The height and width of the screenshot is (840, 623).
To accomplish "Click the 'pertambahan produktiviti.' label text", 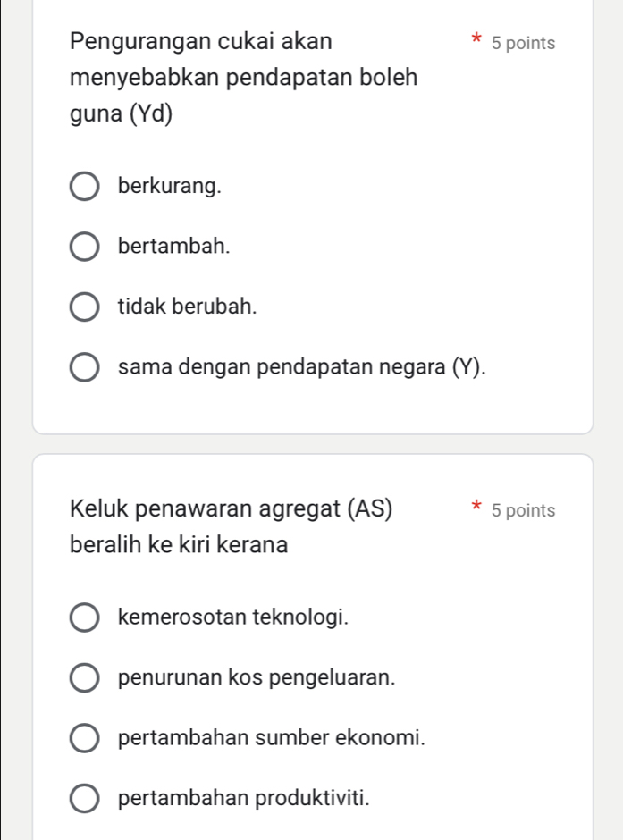I will click(x=244, y=799).
